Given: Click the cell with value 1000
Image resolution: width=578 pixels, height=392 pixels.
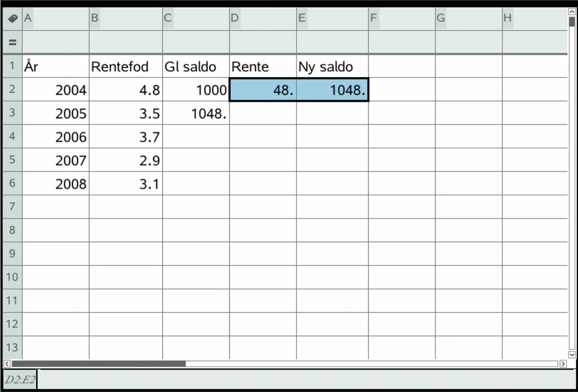Looking at the screenshot, I should tap(196, 90).
